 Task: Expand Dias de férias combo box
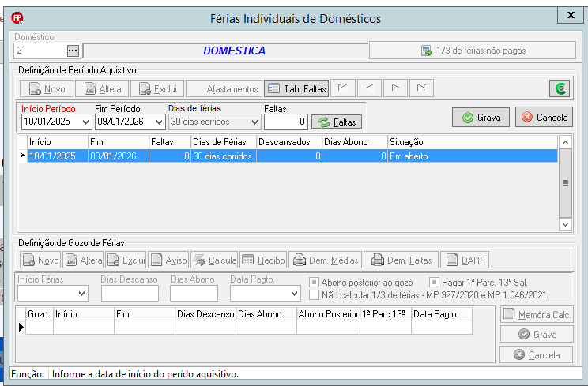tap(254, 122)
